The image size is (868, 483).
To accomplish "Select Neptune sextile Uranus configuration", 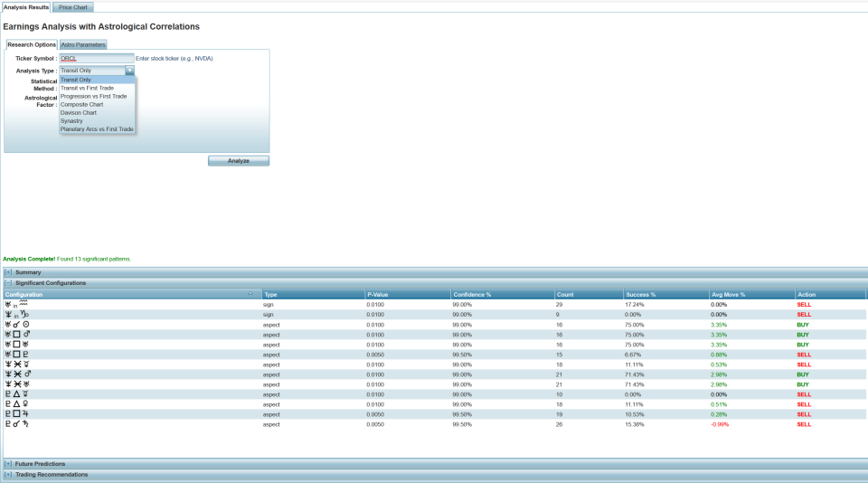I will point(434,384).
